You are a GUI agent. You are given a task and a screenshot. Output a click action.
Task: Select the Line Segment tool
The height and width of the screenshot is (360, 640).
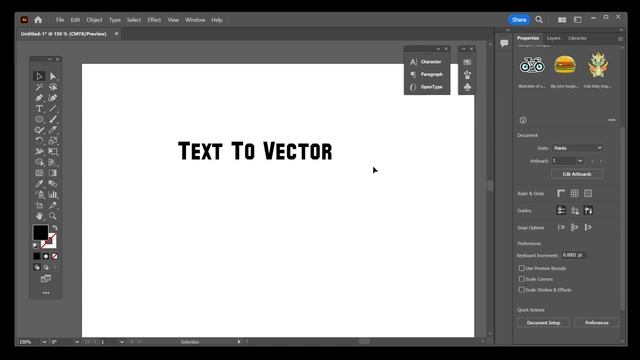[x=53, y=109]
